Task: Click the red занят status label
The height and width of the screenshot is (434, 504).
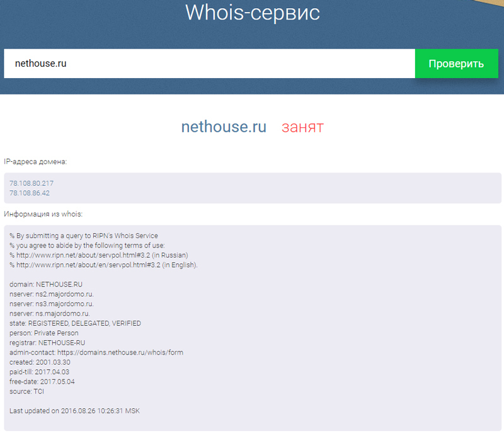Action: (302, 127)
